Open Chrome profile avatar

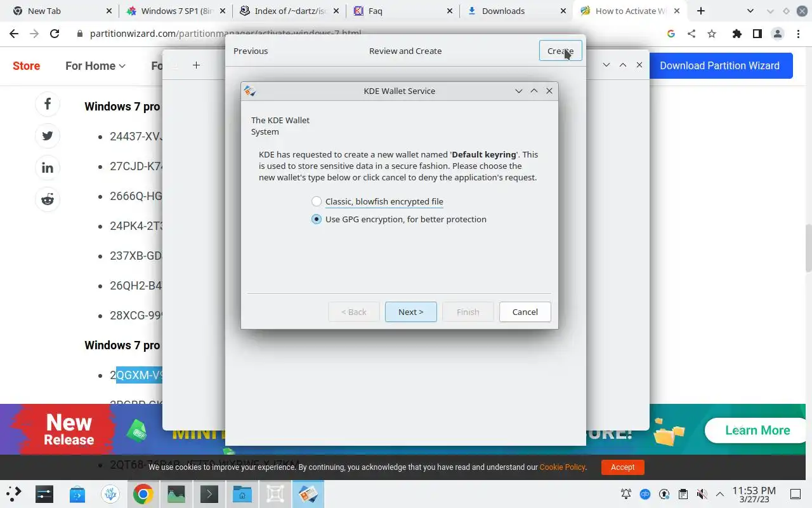tap(777, 34)
